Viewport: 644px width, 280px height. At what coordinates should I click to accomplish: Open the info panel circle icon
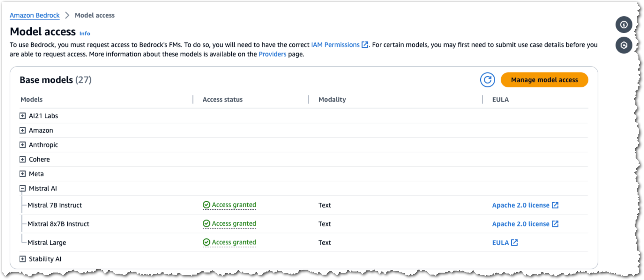pyautogui.click(x=624, y=25)
